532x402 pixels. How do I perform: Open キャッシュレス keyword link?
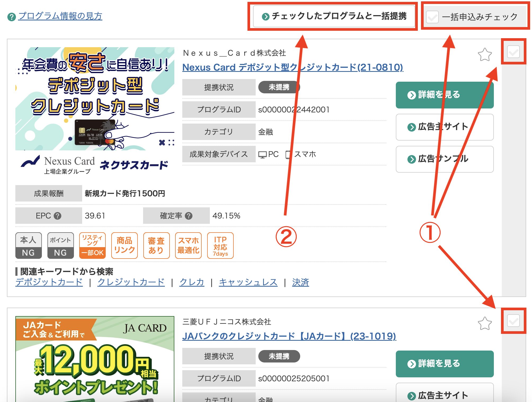click(x=248, y=282)
